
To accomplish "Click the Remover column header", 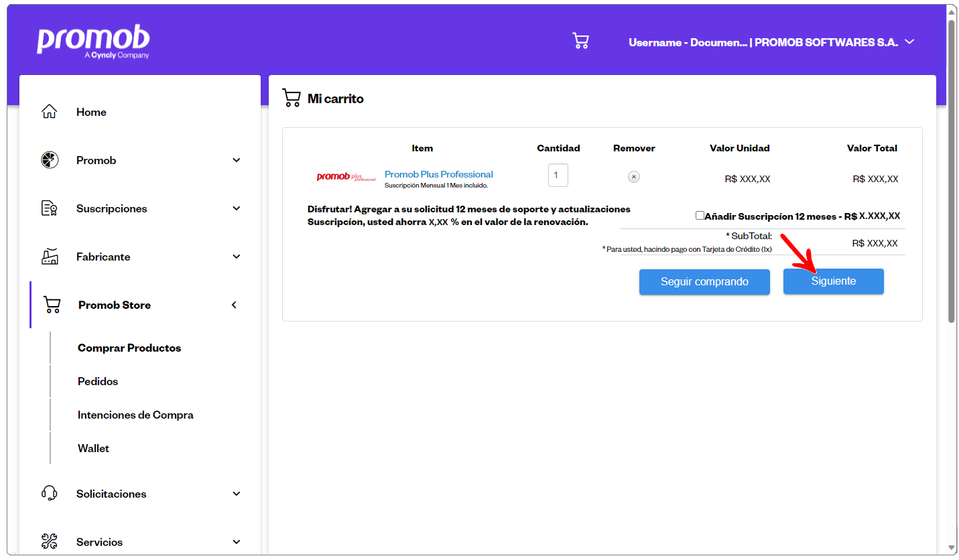I will click(x=634, y=148).
